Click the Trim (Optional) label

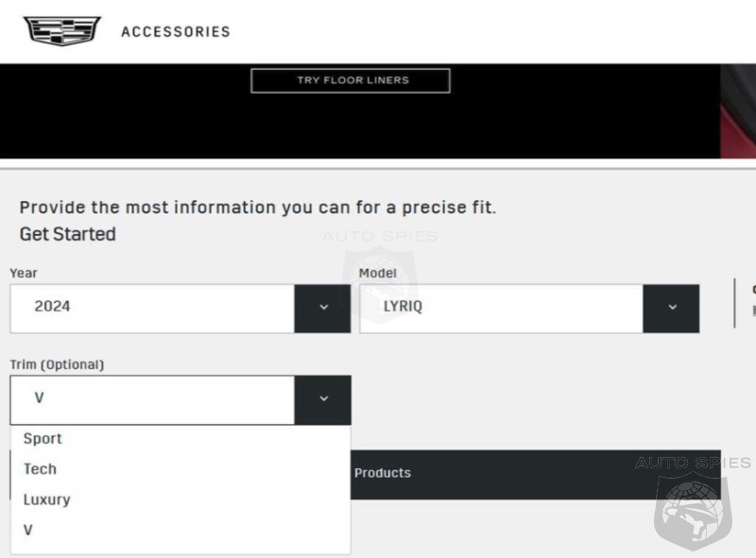point(57,364)
